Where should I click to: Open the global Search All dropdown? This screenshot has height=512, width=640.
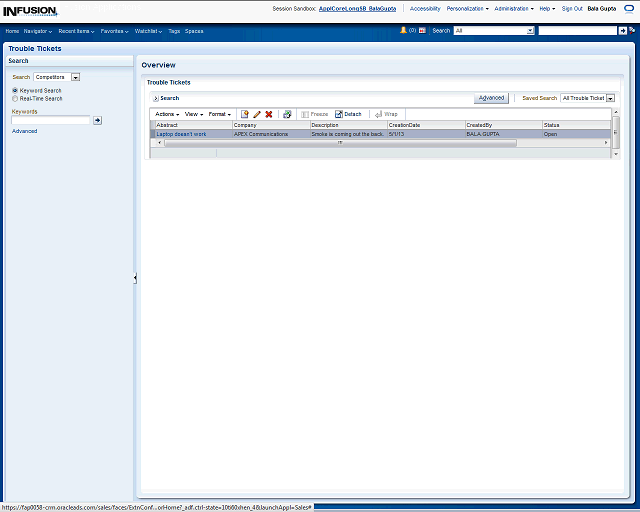530,31
